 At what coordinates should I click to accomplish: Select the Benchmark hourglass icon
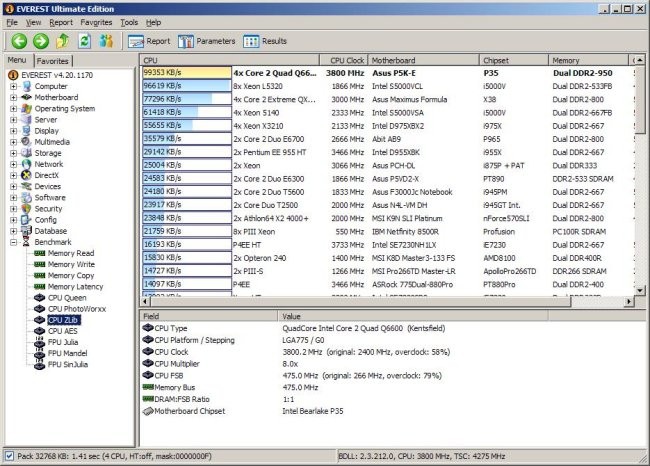(x=27, y=242)
